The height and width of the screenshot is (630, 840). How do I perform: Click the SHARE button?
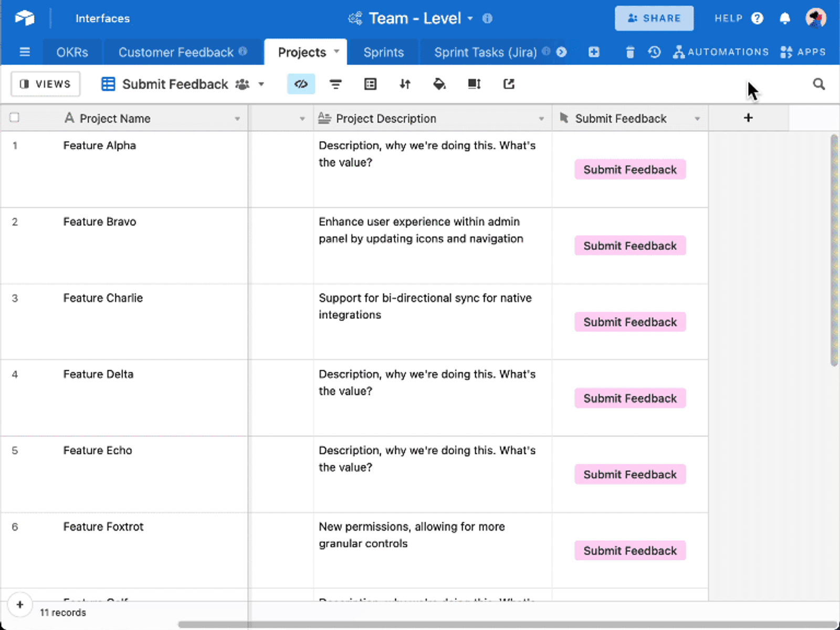pyautogui.click(x=654, y=18)
